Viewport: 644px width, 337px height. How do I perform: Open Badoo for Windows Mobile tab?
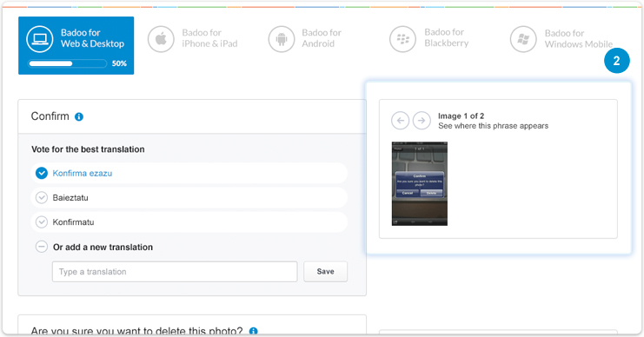pos(561,39)
